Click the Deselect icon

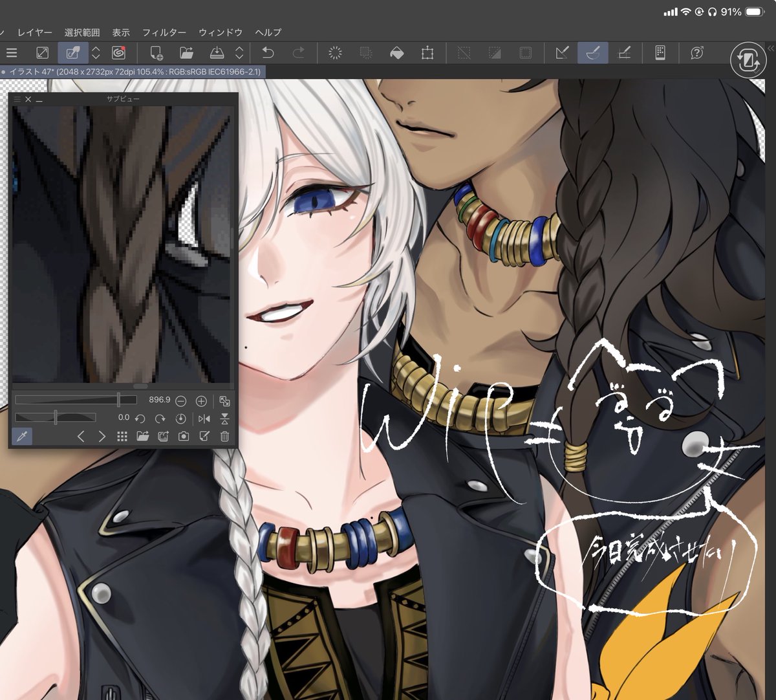point(464,53)
